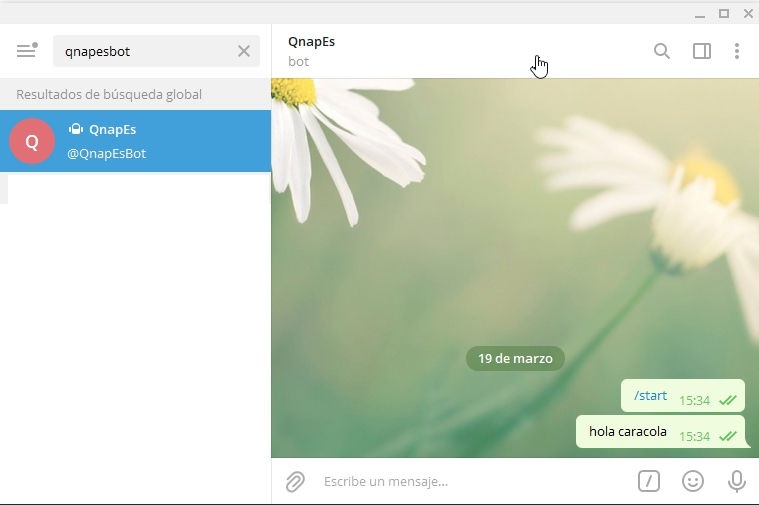The width and height of the screenshot is (759, 505).
Task: Minimize the Telegram window
Action: (x=699, y=13)
